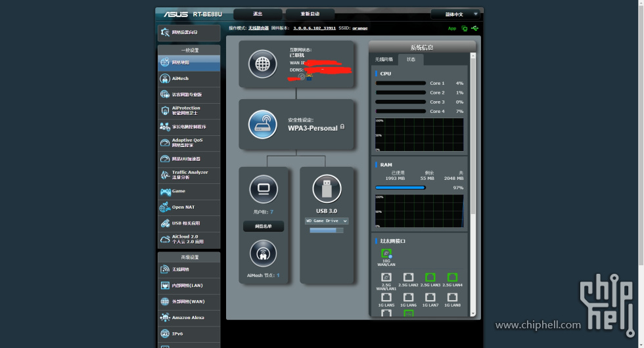Click the 2.5G LAN3 port icon
The width and height of the screenshot is (644, 348).
coord(430,277)
